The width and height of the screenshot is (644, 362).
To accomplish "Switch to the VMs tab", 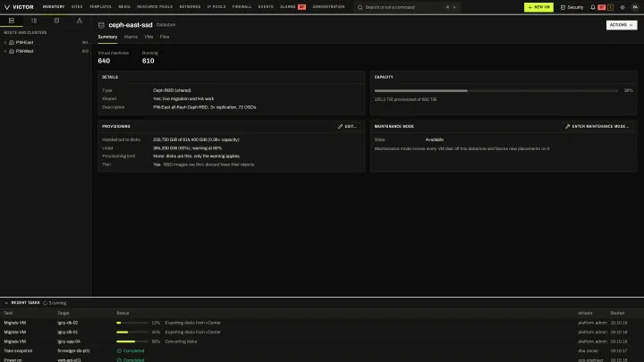I will coord(148,37).
